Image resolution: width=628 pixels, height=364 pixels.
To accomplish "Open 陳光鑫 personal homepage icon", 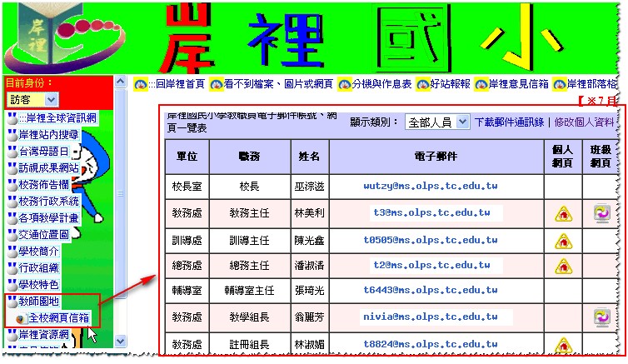I will pyautogui.click(x=563, y=241).
